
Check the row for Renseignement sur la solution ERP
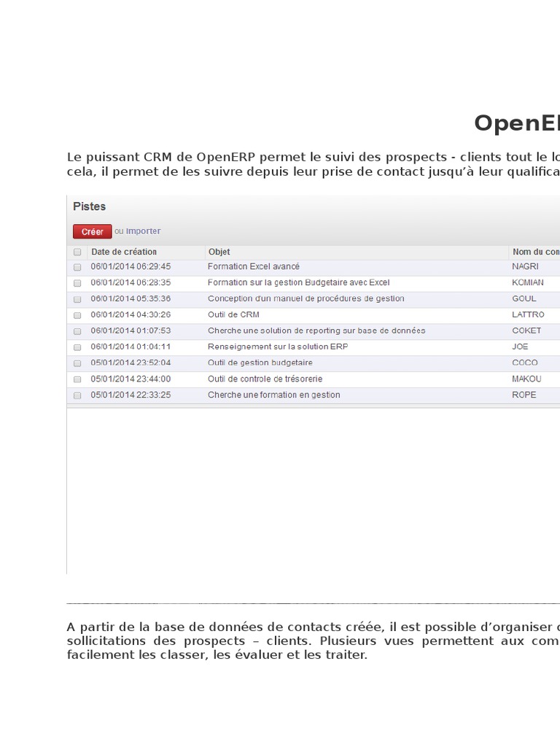[x=77, y=347]
